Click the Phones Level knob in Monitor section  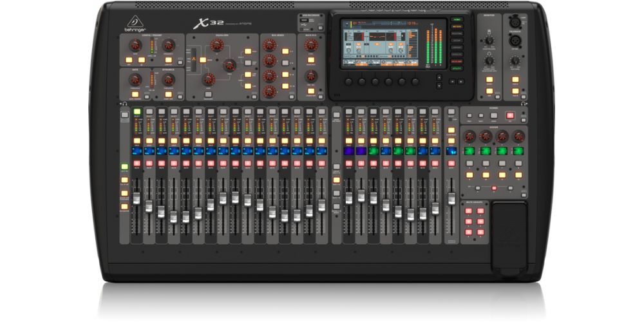coord(489,61)
